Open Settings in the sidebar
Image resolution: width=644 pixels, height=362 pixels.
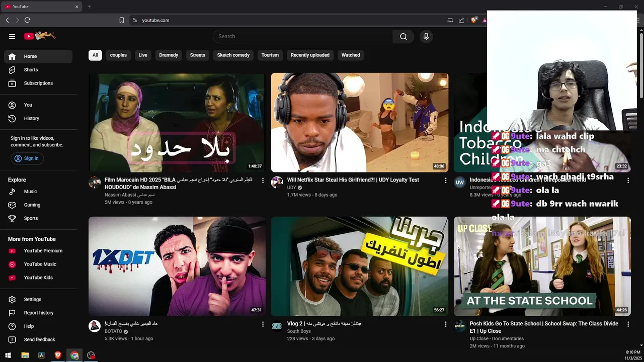[38, 299]
